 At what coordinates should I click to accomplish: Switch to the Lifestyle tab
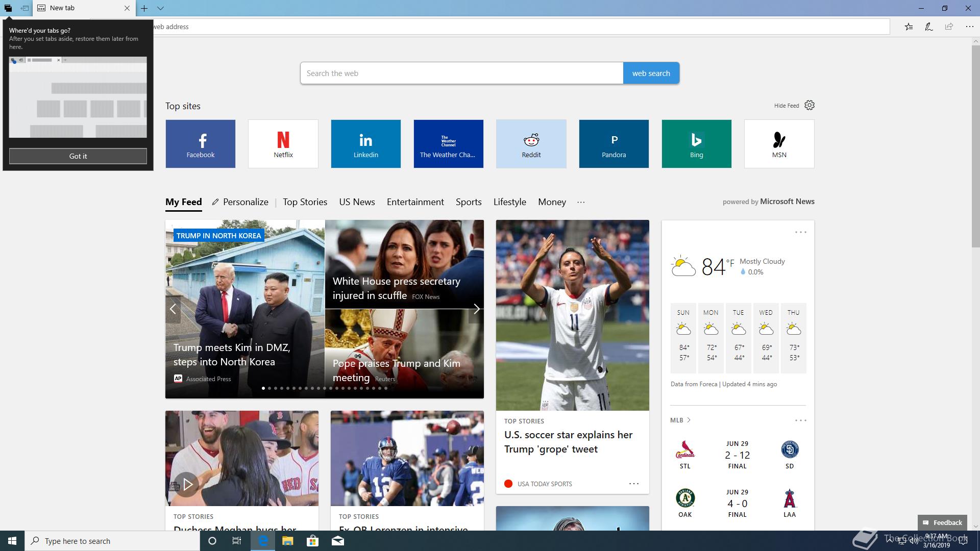510,202
